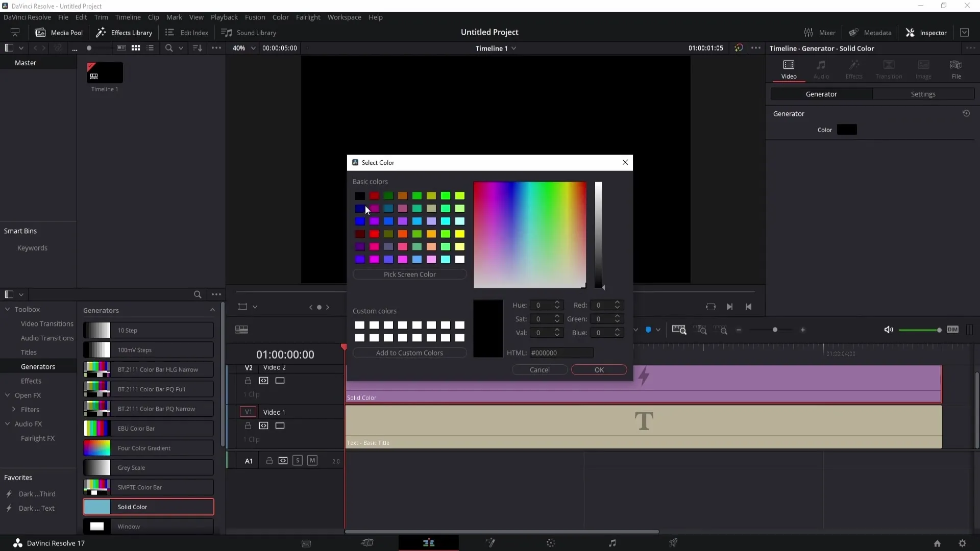980x551 pixels.
Task: Search the effects library
Action: click(x=198, y=294)
